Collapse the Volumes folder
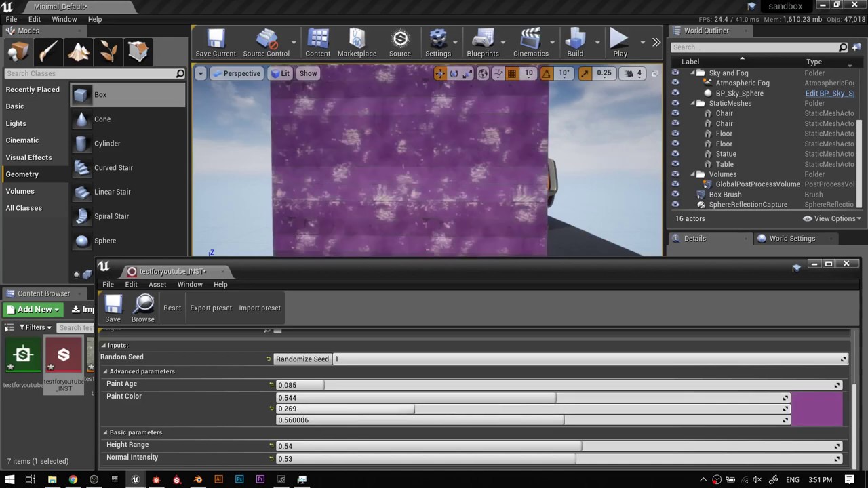Screen dimensions: 868x488 [x=693, y=174]
